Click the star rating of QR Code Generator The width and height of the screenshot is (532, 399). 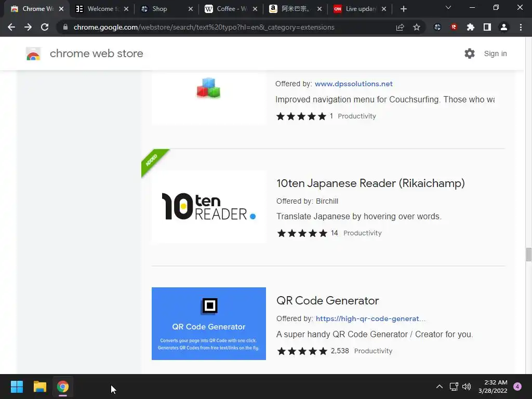[x=302, y=351]
